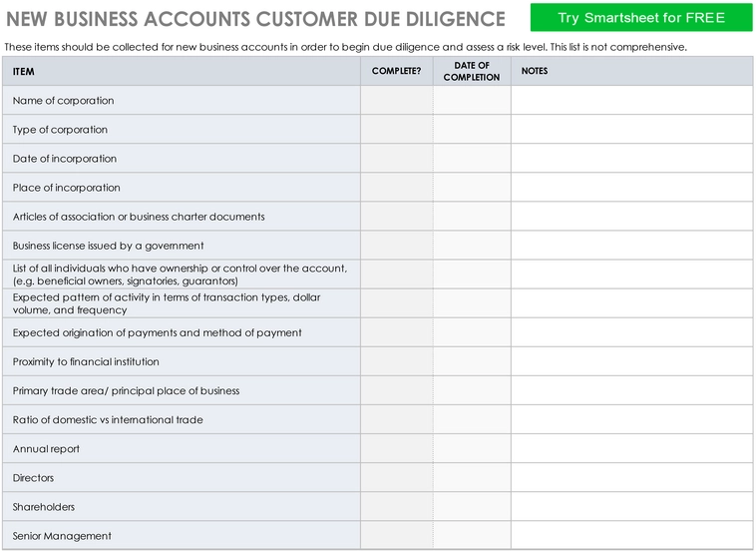The width and height of the screenshot is (756, 552).
Task: Click the 'Type of corporation' item cell
Action: click(x=182, y=130)
